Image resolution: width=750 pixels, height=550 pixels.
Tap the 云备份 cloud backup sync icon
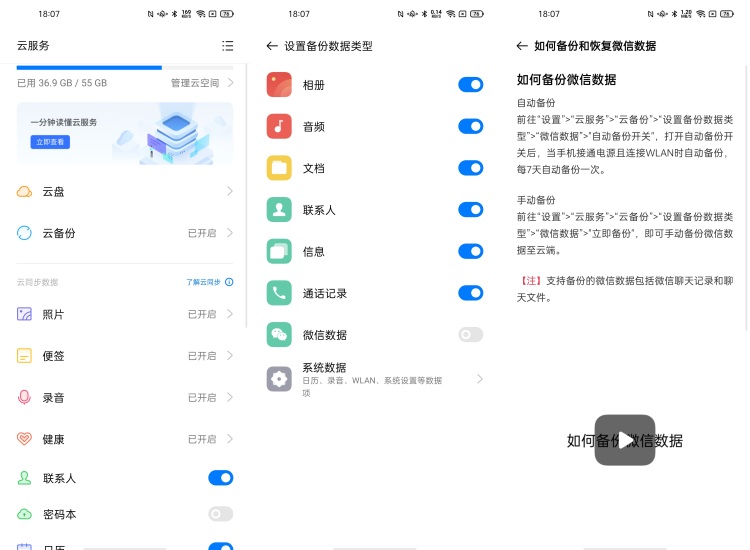pos(24,233)
